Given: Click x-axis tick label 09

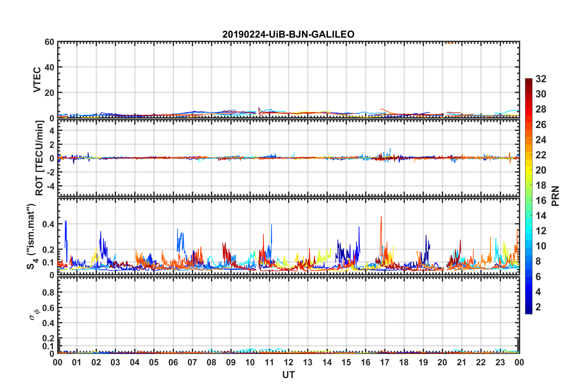Looking at the screenshot, I should (x=231, y=363).
